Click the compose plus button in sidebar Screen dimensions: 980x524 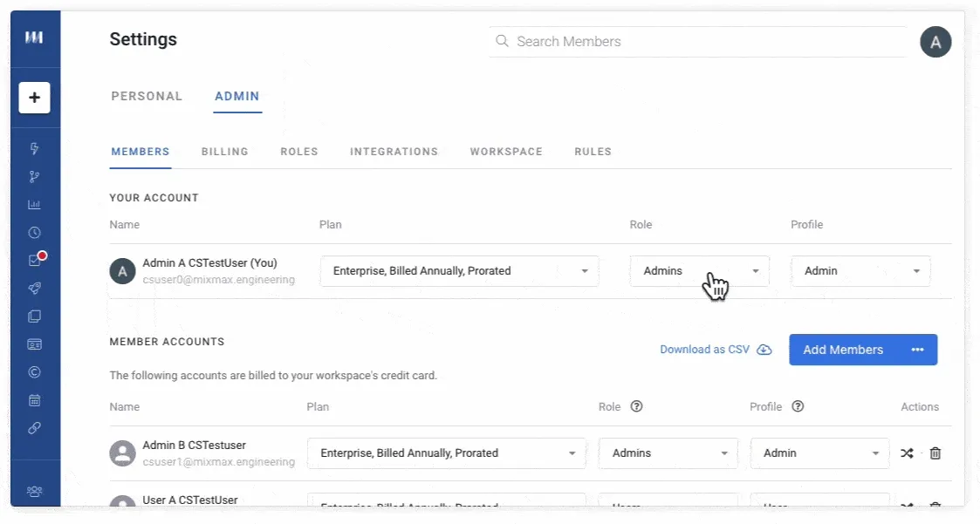click(34, 98)
